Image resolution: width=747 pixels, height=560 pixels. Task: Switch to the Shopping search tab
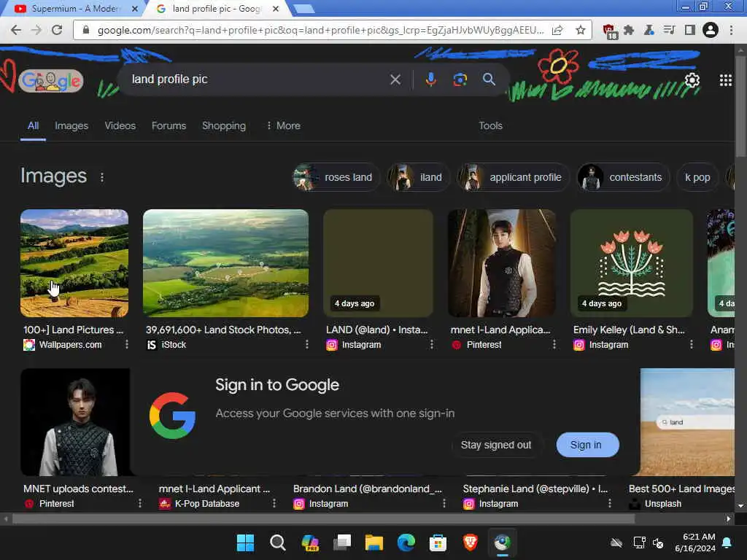click(x=224, y=125)
